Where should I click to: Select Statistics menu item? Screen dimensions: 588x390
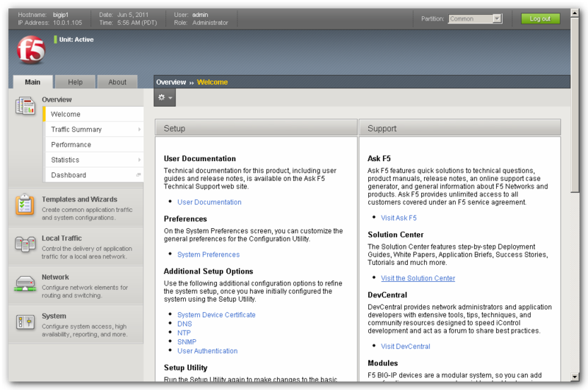[x=94, y=160]
